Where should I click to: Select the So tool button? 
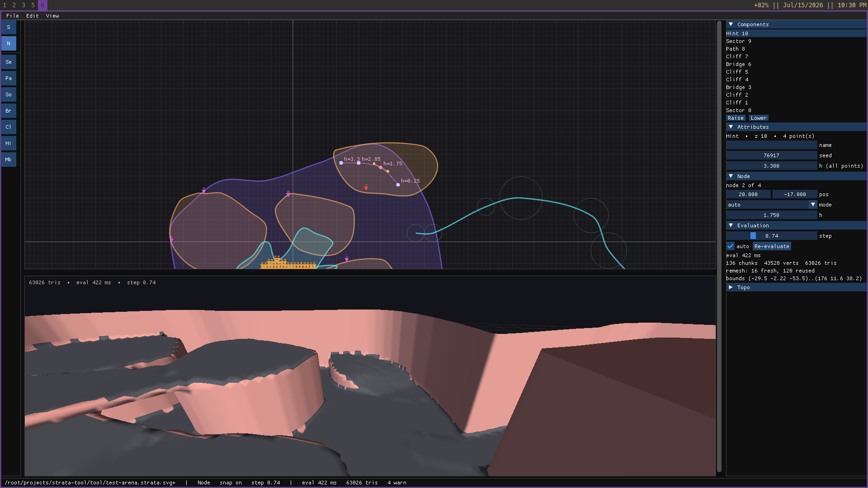coord(9,94)
